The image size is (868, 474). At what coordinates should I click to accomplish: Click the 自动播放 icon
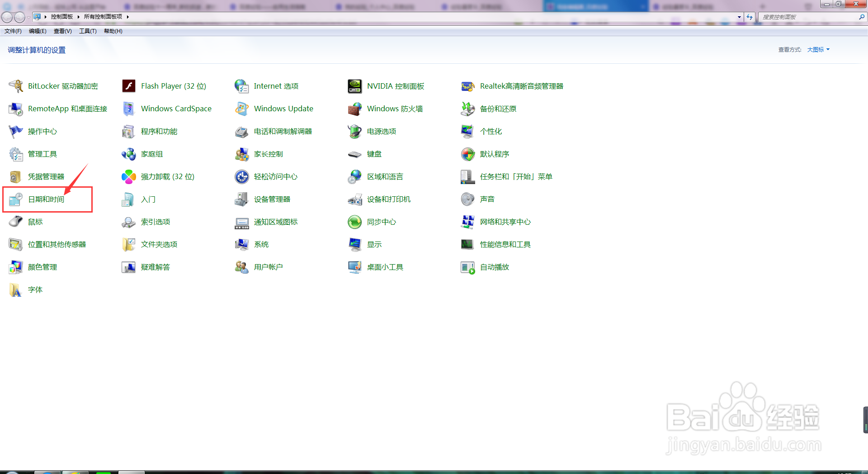468,267
